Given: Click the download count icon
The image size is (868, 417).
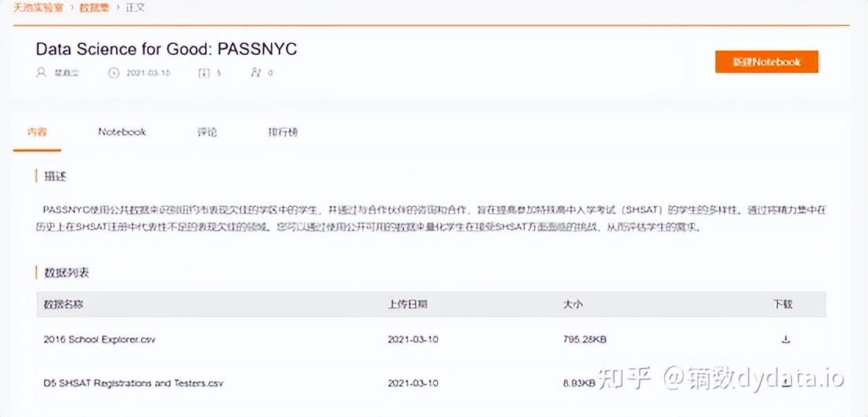Looking at the screenshot, I should (x=204, y=73).
